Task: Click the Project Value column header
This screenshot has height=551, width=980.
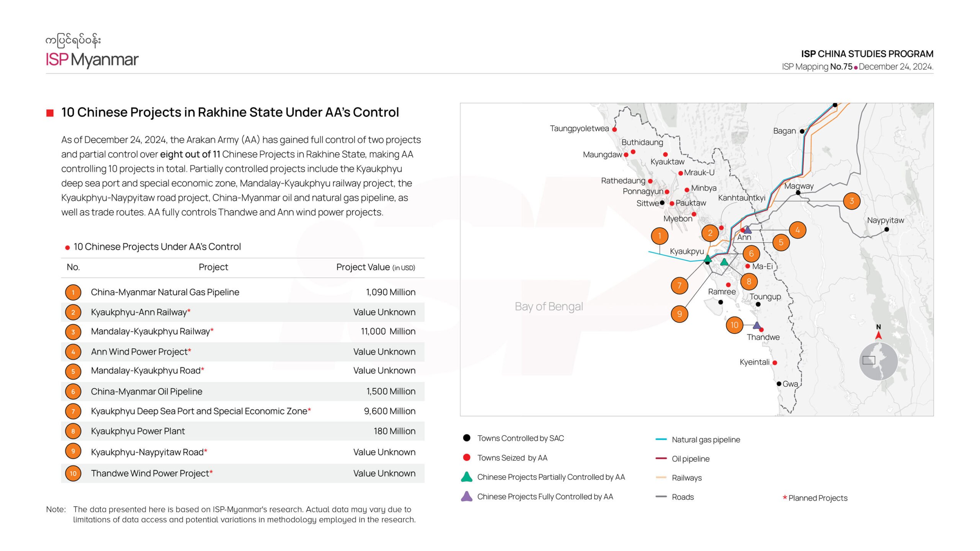Action: coord(375,267)
